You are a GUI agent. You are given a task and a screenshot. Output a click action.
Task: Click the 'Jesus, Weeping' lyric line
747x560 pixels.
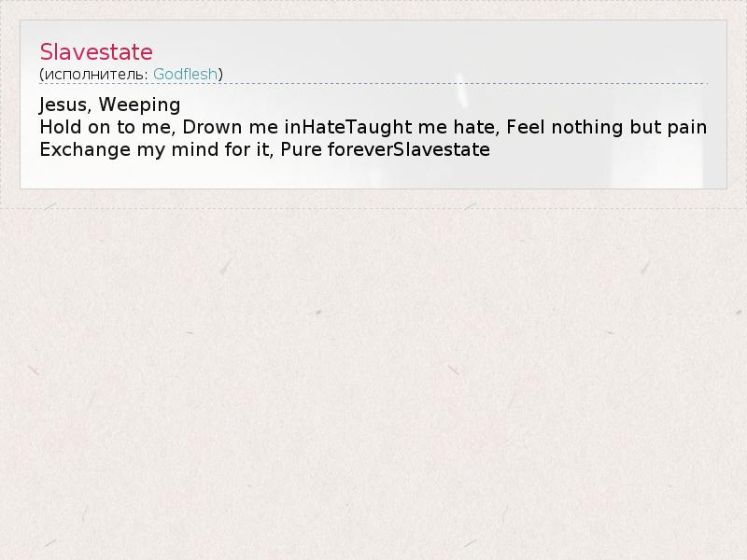click(110, 105)
